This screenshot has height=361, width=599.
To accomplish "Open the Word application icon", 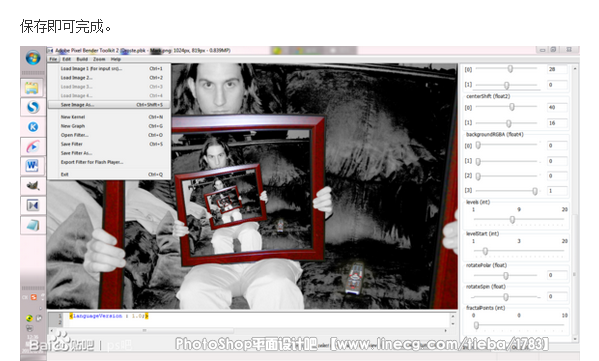I will [32, 166].
